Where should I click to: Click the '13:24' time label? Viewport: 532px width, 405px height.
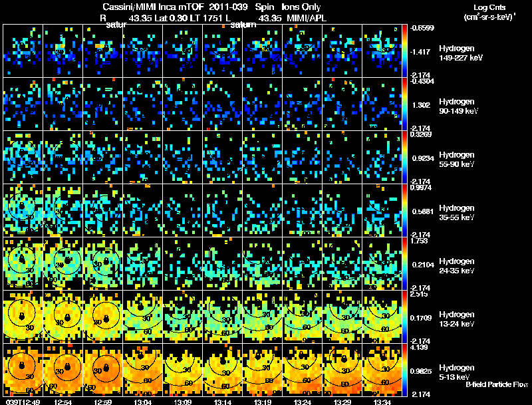303,402
